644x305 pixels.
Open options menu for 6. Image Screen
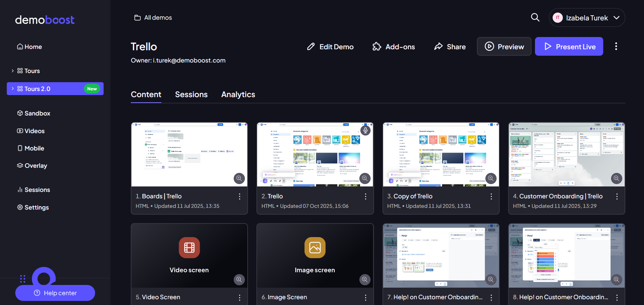click(365, 298)
